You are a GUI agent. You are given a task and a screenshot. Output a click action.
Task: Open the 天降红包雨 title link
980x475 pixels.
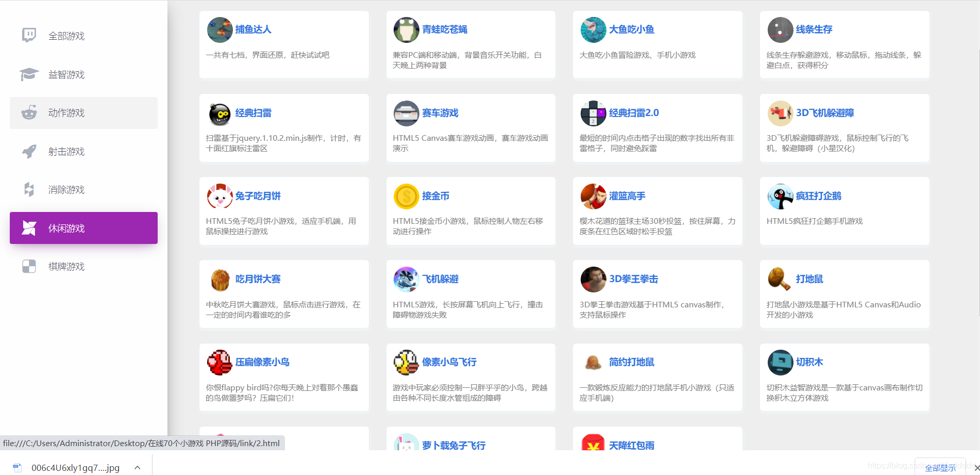tap(632, 445)
